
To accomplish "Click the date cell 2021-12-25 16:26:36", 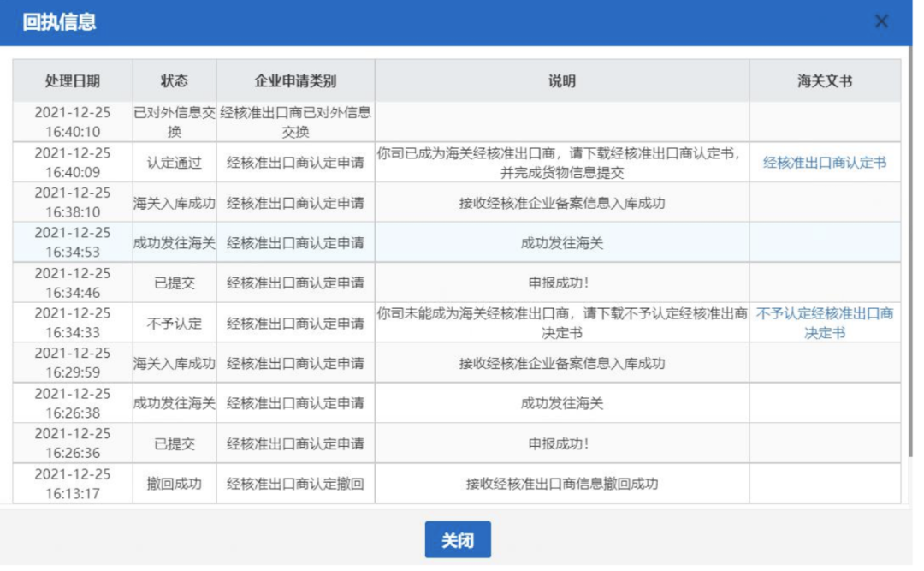I will 73,443.
